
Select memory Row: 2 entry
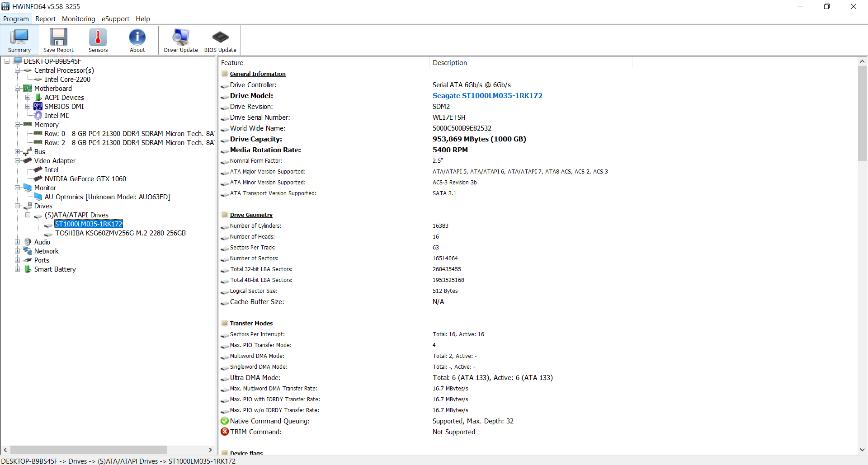[x=129, y=142]
